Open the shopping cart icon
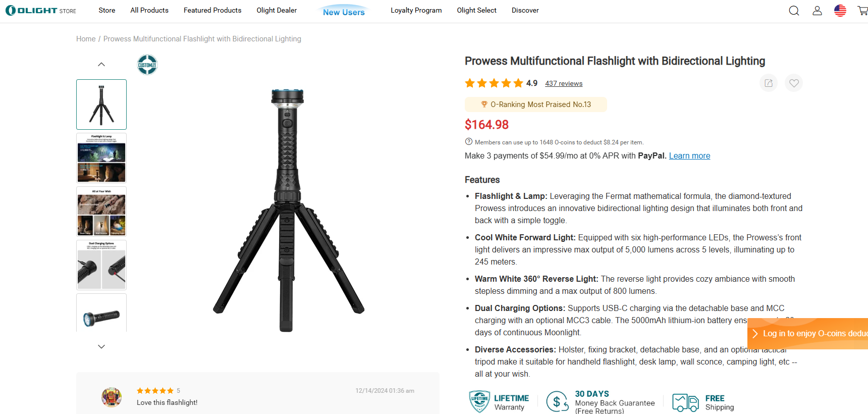Image resolution: width=868 pixels, height=414 pixels. (862, 11)
